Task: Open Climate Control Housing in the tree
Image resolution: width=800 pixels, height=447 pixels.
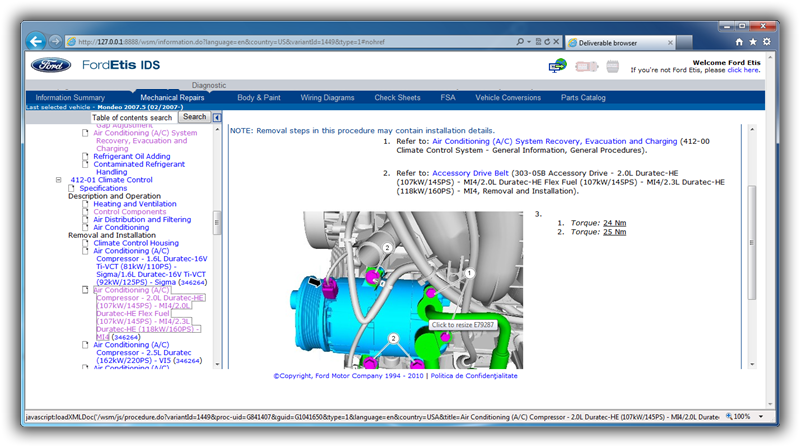Action: (136, 243)
